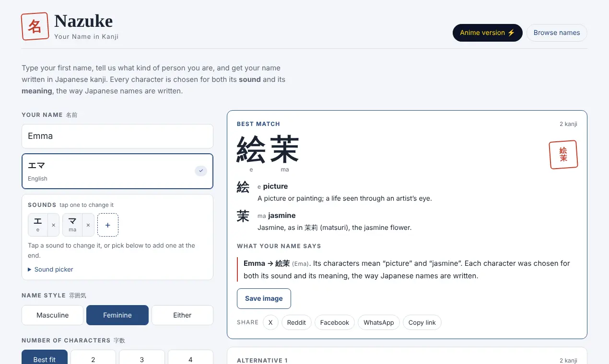Open Browse names page
The image size is (609, 364).
click(x=557, y=33)
